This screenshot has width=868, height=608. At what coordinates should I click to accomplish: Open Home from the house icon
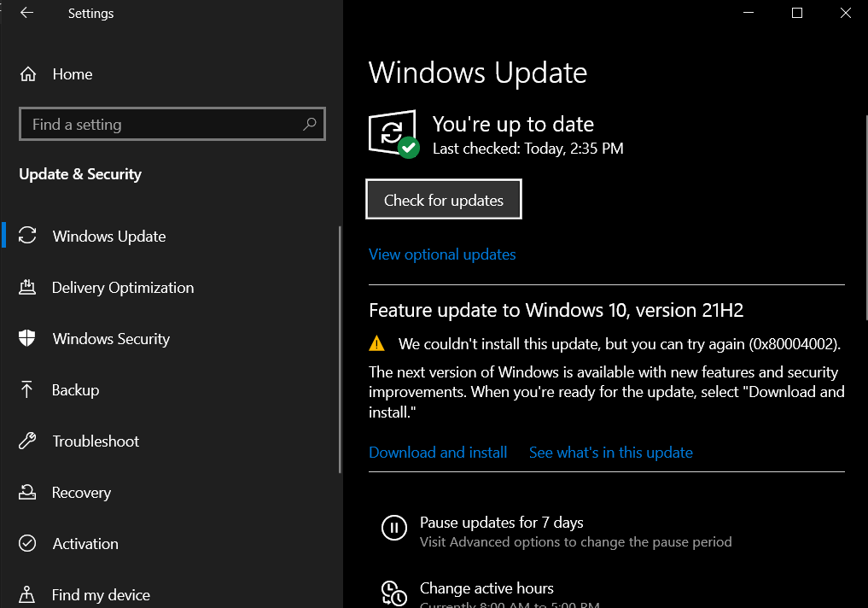click(x=27, y=73)
